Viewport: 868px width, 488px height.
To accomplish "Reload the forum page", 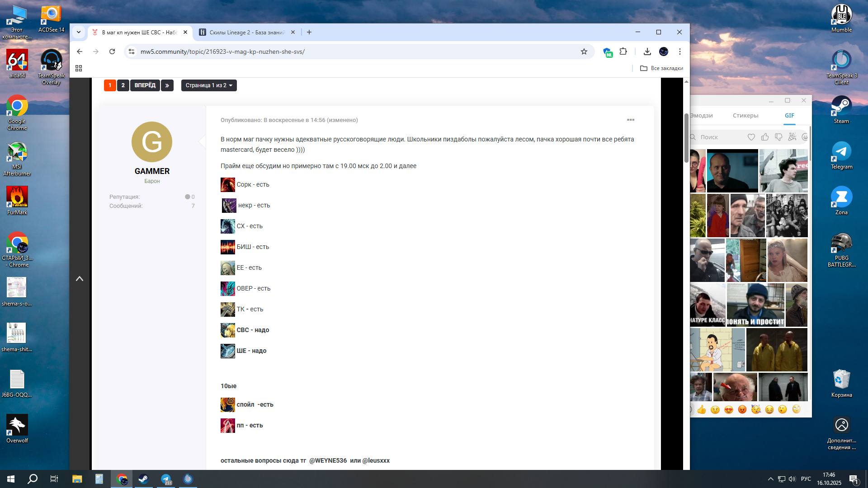I will pos(112,52).
